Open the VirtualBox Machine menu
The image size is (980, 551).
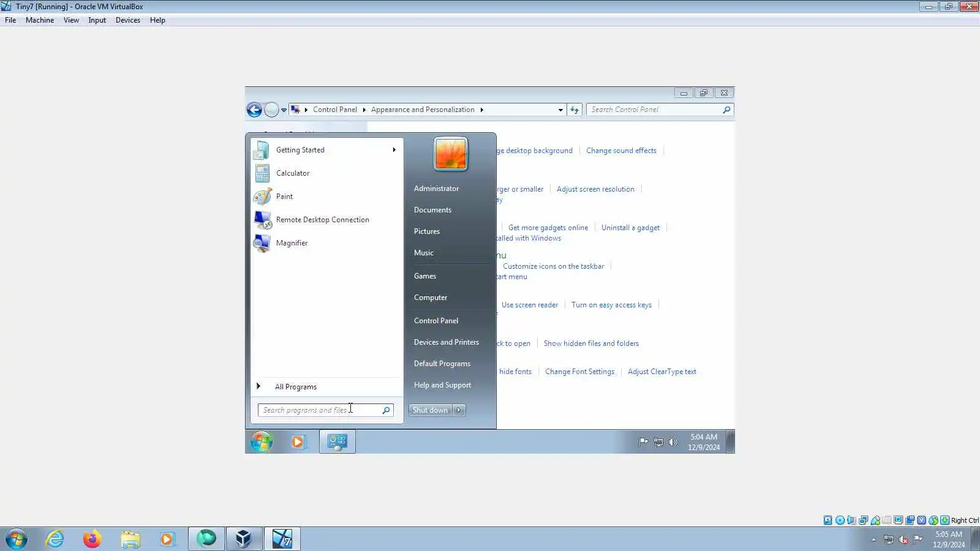(x=40, y=20)
